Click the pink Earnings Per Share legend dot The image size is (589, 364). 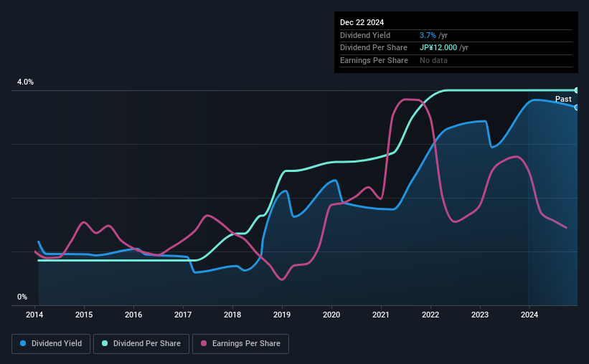pos(204,343)
